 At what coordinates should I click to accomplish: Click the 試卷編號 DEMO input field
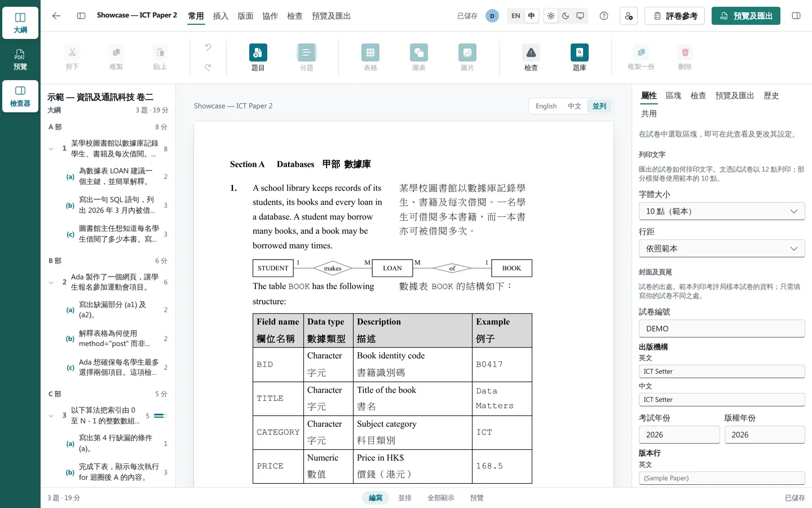pyautogui.click(x=722, y=329)
